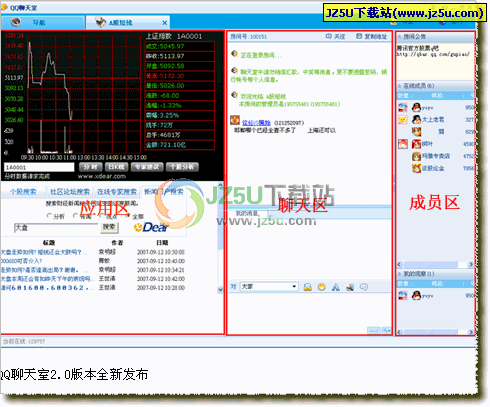
Task: Click the 个股分析 button
Action: click(182, 167)
